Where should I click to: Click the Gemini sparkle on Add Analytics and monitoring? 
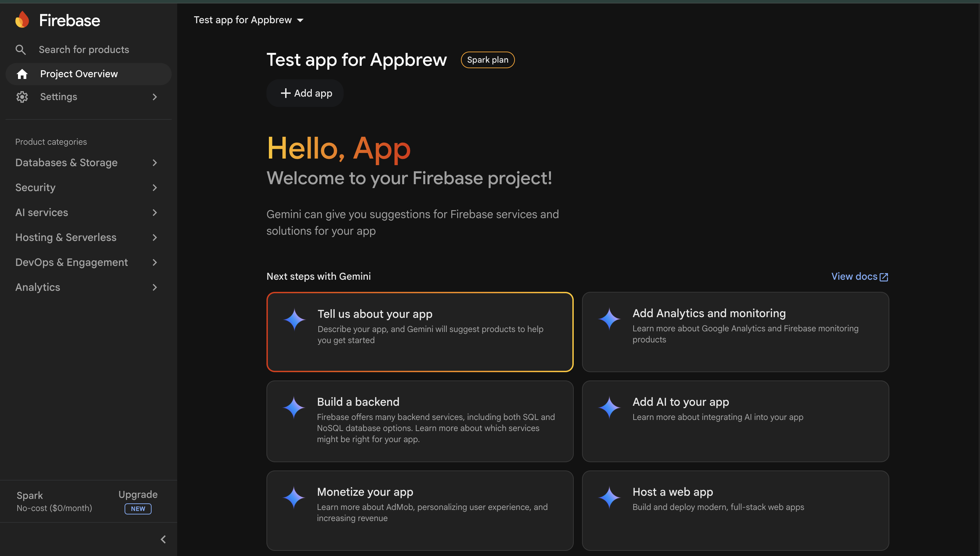pyautogui.click(x=609, y=319)
